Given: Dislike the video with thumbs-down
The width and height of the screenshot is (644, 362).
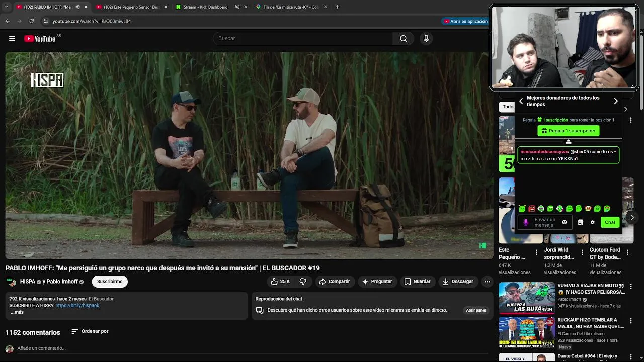Looking at the screenshot, I should coord(303,282).
